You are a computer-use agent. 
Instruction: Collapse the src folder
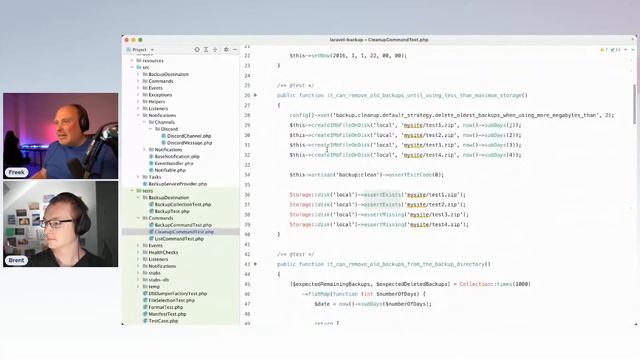coord(132,67)
